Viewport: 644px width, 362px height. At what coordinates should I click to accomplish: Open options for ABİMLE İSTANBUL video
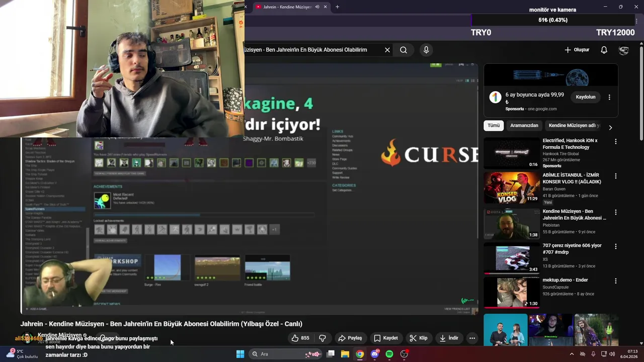(615, 176)
